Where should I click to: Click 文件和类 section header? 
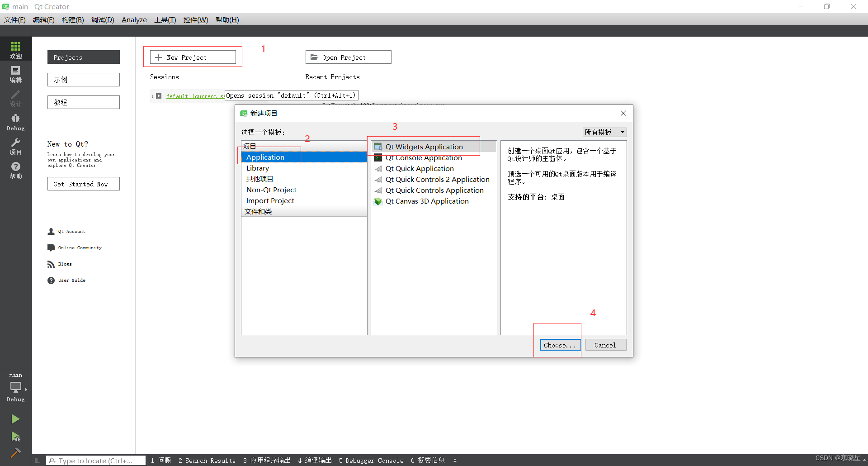(304, 211)
